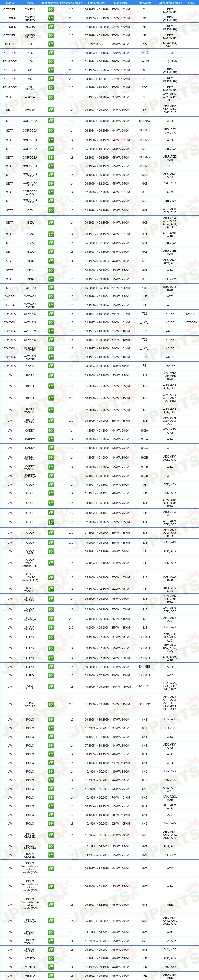Click the fuel icon for CITROEN XANTIA BREAK

pos(51,18)
